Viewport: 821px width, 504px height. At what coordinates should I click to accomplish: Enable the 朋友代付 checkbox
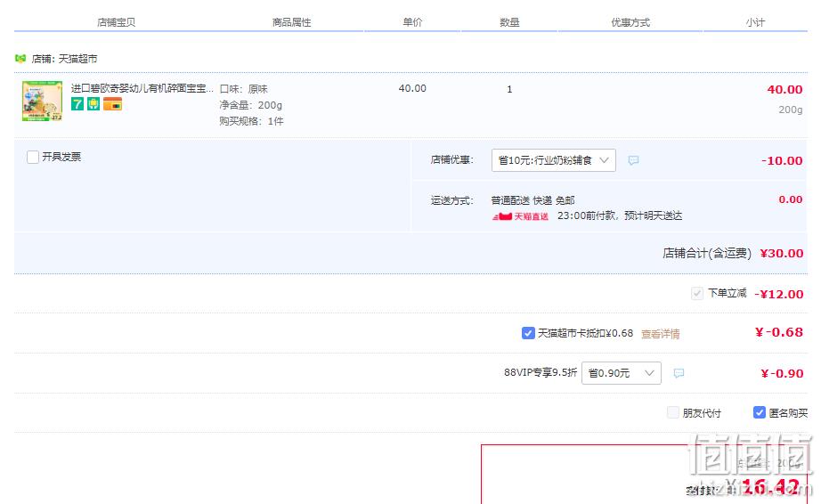(x=673, y=412)
